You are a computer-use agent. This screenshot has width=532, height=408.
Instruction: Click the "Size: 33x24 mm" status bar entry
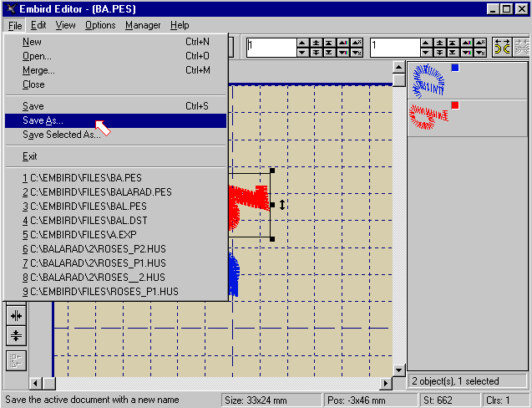(x=271, y=400)
